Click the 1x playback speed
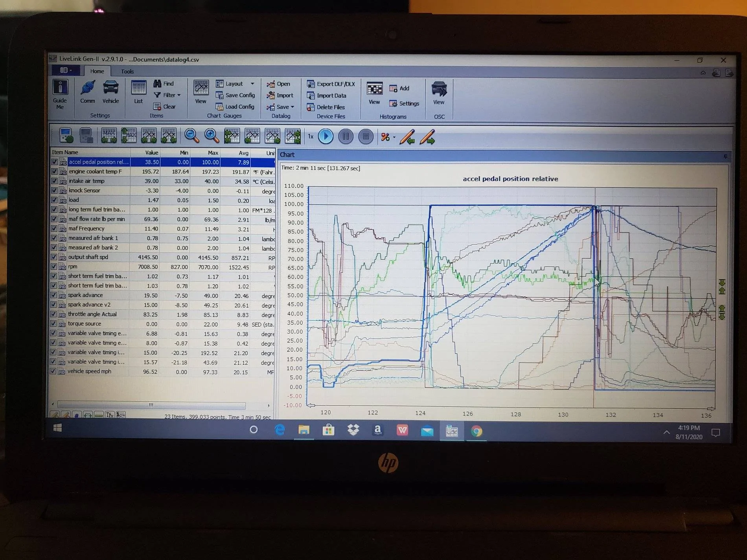 tap(311, 136)
